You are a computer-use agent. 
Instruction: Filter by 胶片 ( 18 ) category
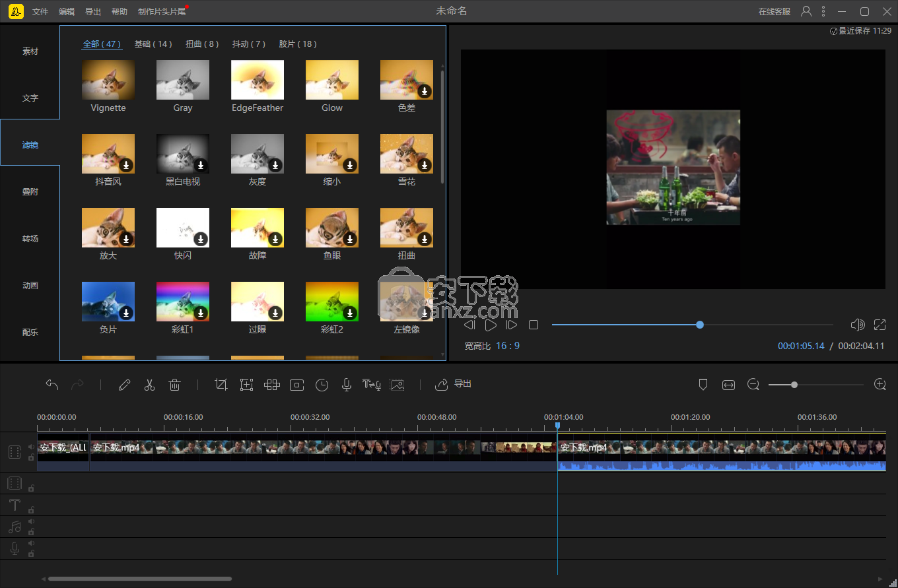[298, 44]
